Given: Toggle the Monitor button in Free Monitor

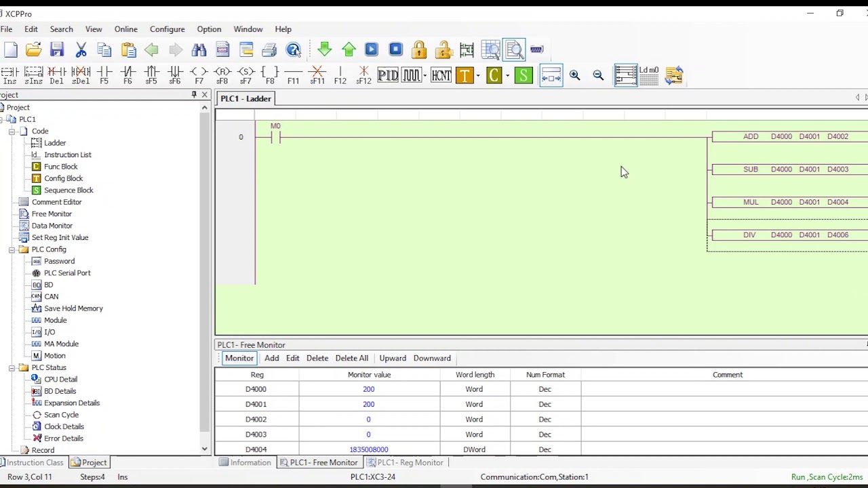Looking at the screenshot, I should click(x=239, y=358).
